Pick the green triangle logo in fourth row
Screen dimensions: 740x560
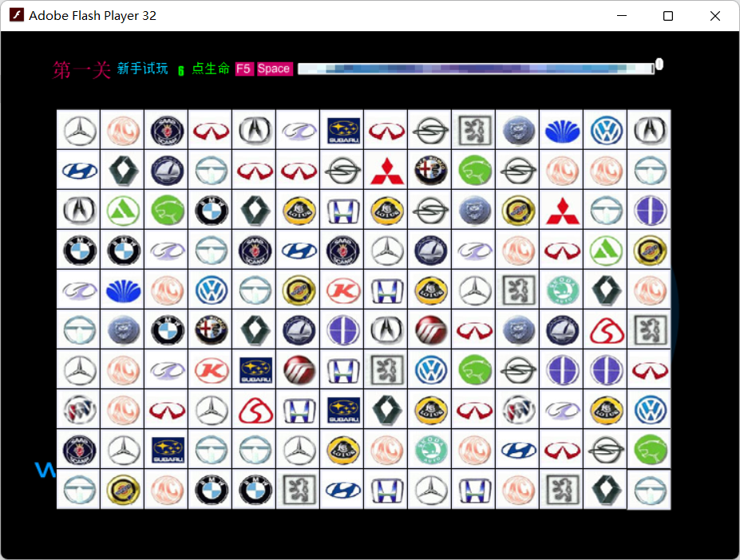click(x=606, y=250)
